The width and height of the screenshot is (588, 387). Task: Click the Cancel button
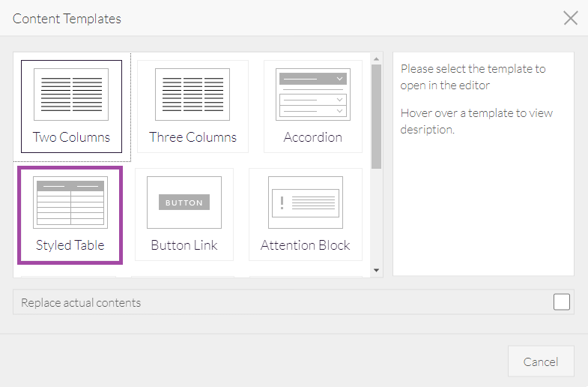(x=541, y=361)
